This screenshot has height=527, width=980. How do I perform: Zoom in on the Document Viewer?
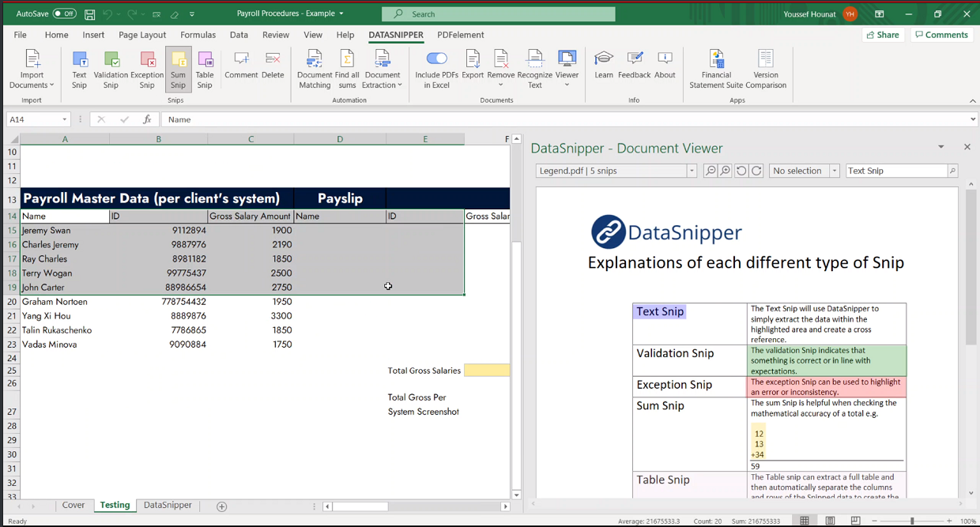coord(726,171)
